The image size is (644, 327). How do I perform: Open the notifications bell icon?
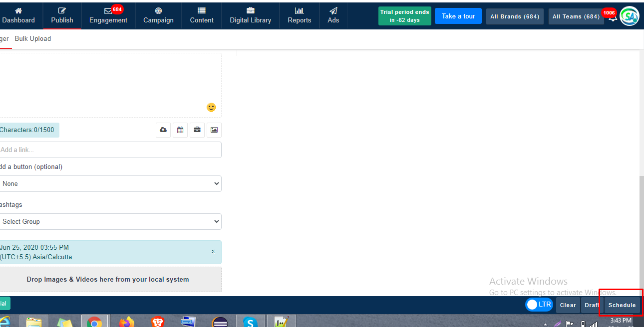613,17
